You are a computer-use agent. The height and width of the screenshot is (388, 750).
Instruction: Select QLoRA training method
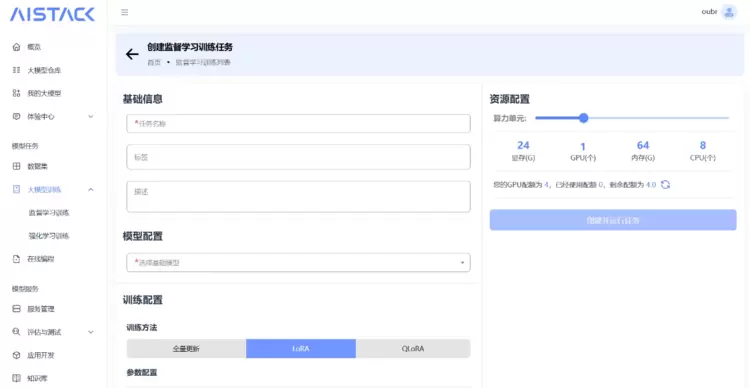coord(413,349)
